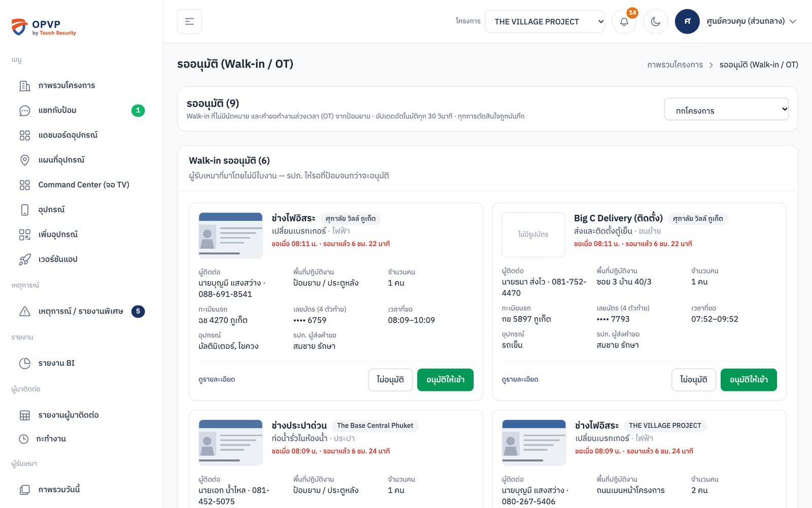Click the แชทกับป้อม chat bubble icon
This screenshot has height=508, width=812.
(24, 110)
